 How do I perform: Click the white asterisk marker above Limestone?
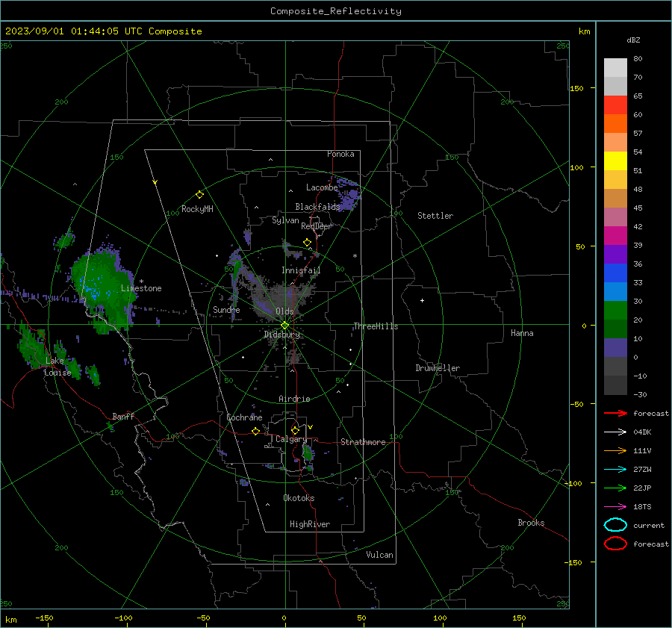pos(141,282)
